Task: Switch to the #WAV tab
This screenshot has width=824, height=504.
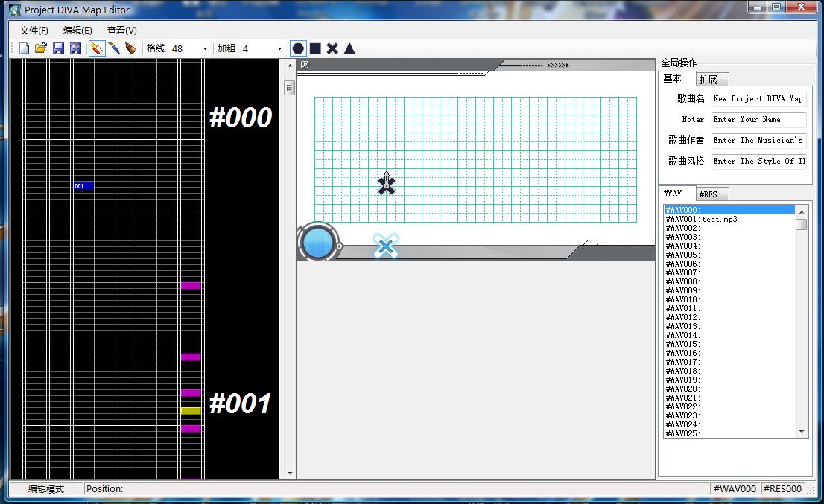Action: 676,193
